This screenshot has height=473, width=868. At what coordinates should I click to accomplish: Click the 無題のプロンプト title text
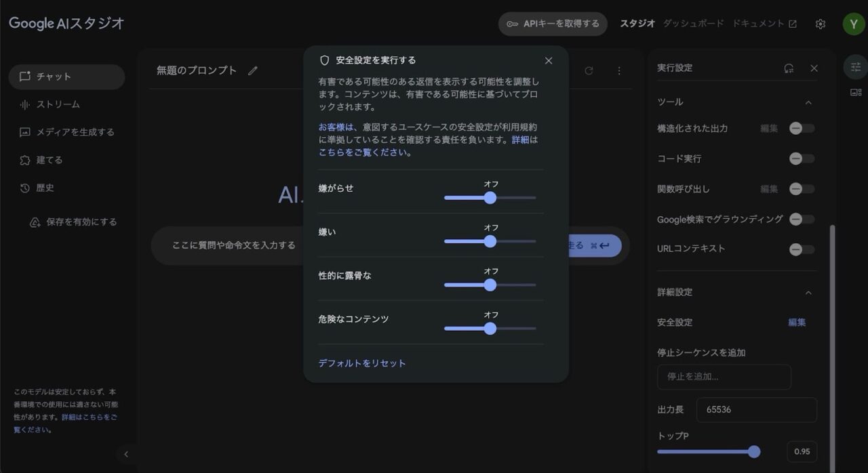coord(197,70)
